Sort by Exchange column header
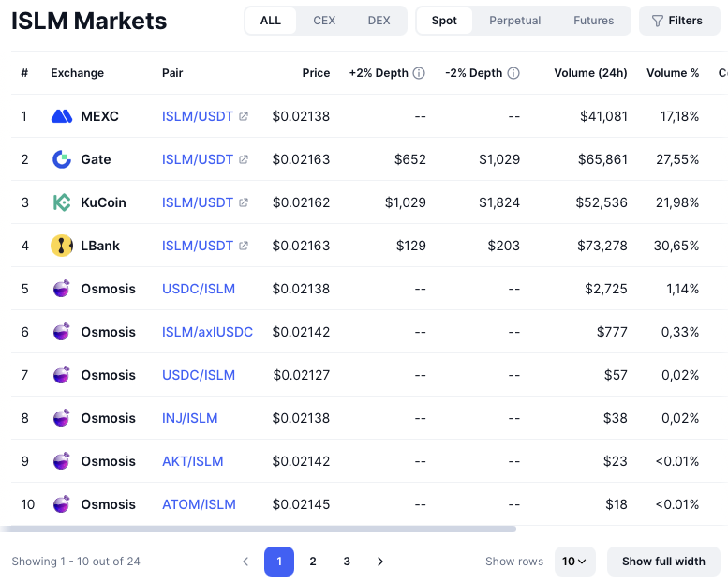This screenshot has height=584, width=728. [77, 73]
